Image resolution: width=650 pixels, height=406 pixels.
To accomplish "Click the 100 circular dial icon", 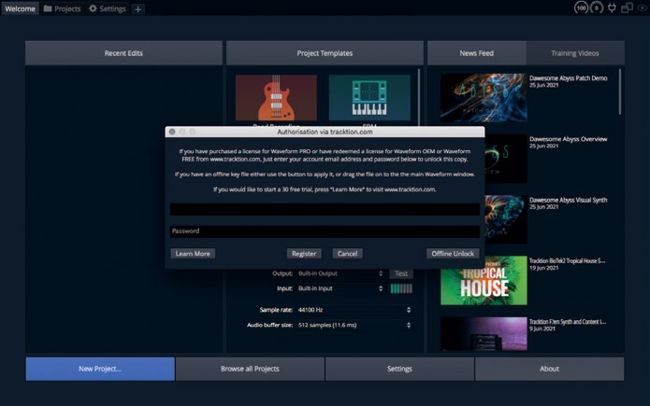I will pyautogui.click(x=581, y=8).
